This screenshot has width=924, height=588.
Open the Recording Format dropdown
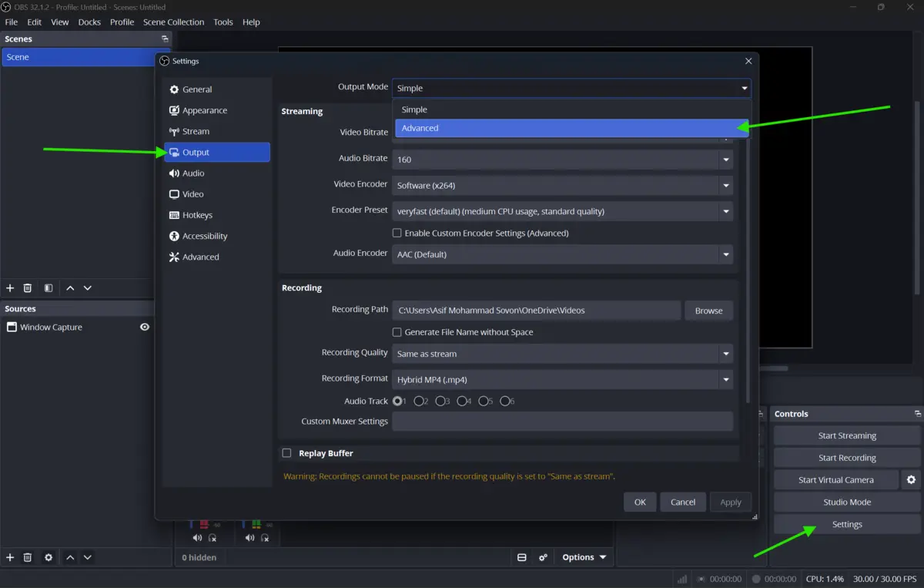point(562,379)
